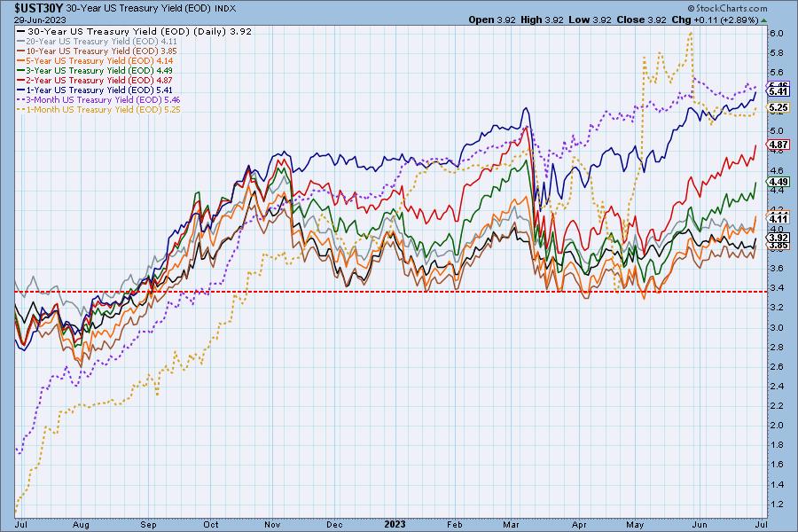Click the Dec label on the time axis
798x532 pixels.
pos(334,524)
